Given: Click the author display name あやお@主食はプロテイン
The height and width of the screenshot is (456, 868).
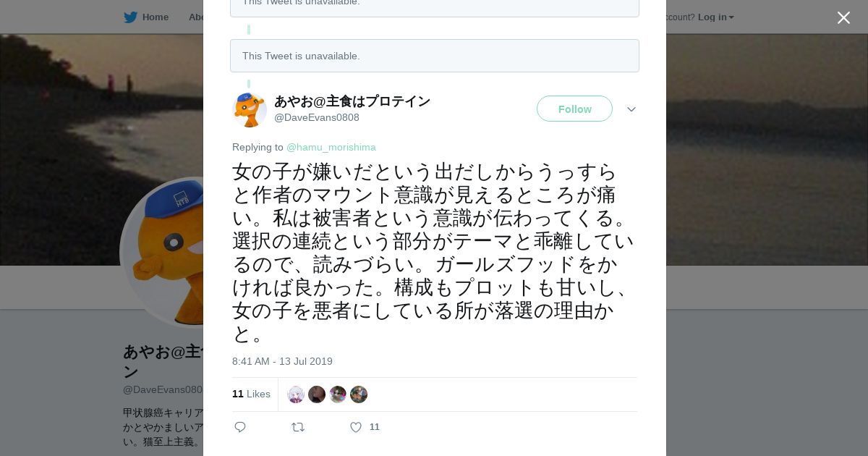Looking at the screenshot, I should pyautogui.click(x=352, y=101).
